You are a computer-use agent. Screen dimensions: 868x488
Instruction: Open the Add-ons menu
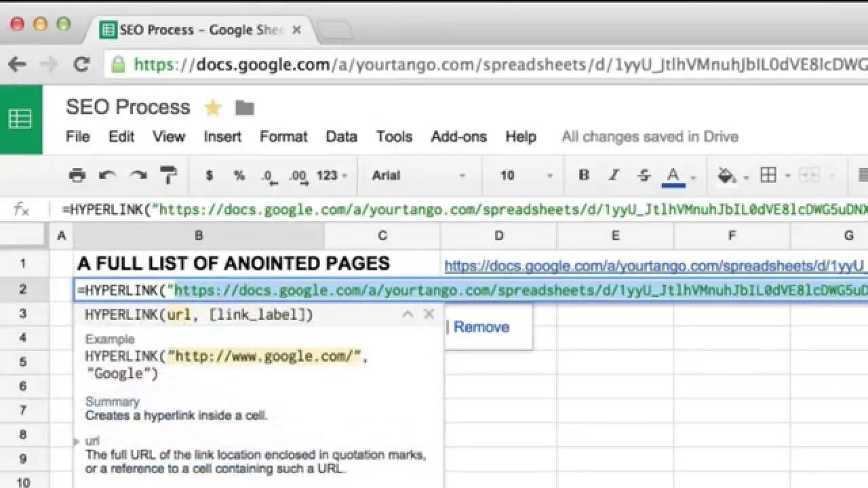coord(458,137)
